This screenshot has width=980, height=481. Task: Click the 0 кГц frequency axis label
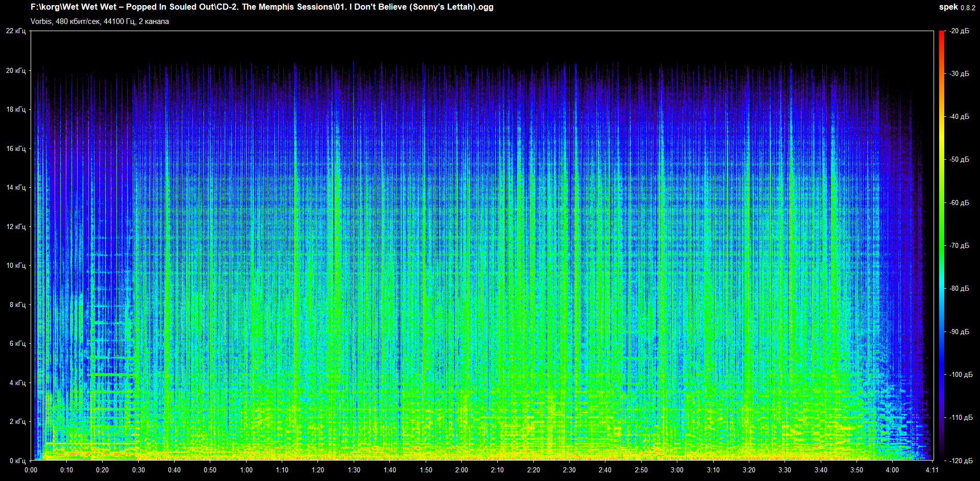[17, 461]
